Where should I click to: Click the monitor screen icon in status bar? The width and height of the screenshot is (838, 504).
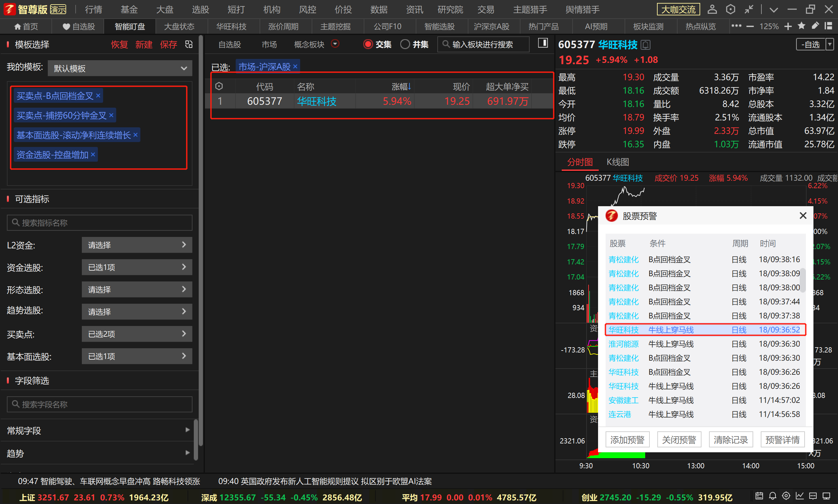point(827,496)
